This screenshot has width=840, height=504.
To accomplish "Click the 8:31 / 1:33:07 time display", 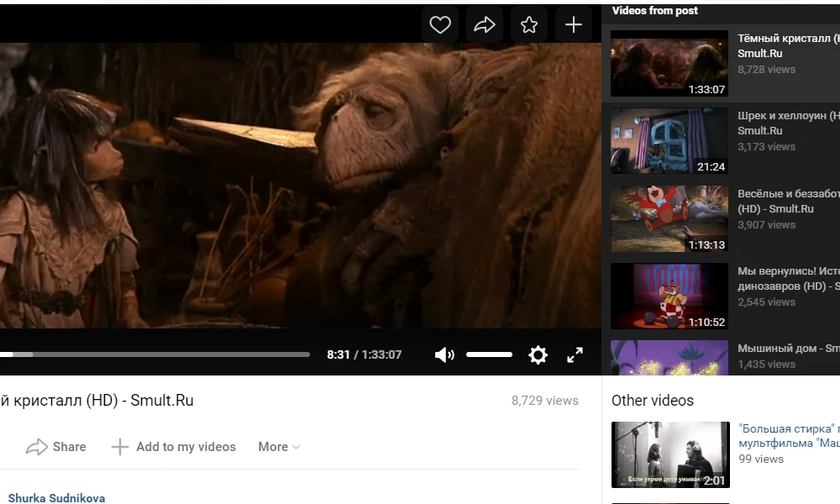I will pyautogui.click(x=365, y=354).
